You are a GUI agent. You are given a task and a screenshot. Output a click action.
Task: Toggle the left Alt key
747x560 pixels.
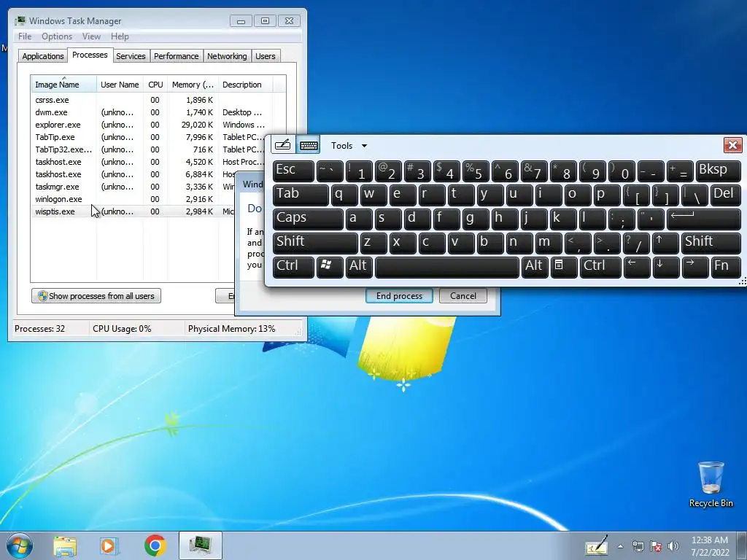[x=359, y=267]
